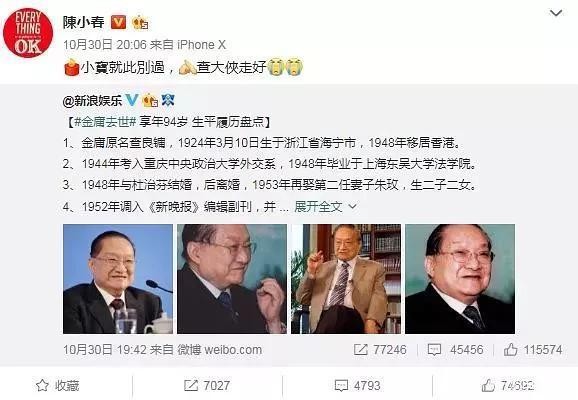This screenshot has height=400, width=578.
Task: Open the 陳小春 username profile link
Action: point(83,22)
